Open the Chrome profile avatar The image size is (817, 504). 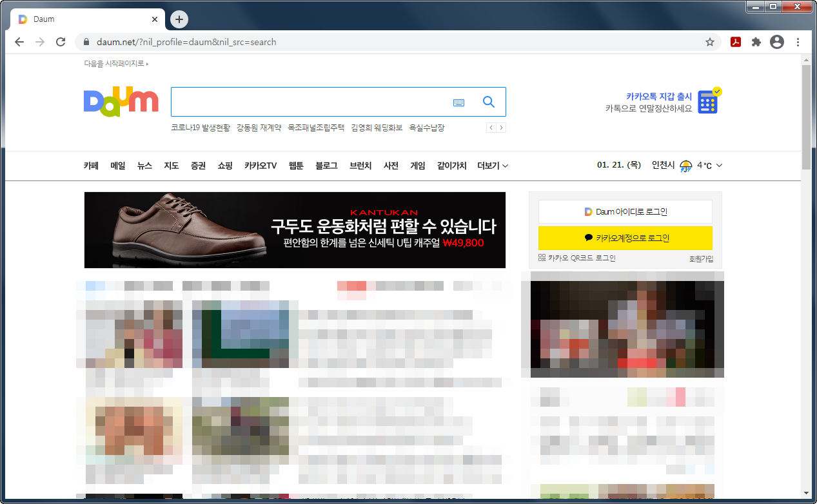tap(777, 42)
